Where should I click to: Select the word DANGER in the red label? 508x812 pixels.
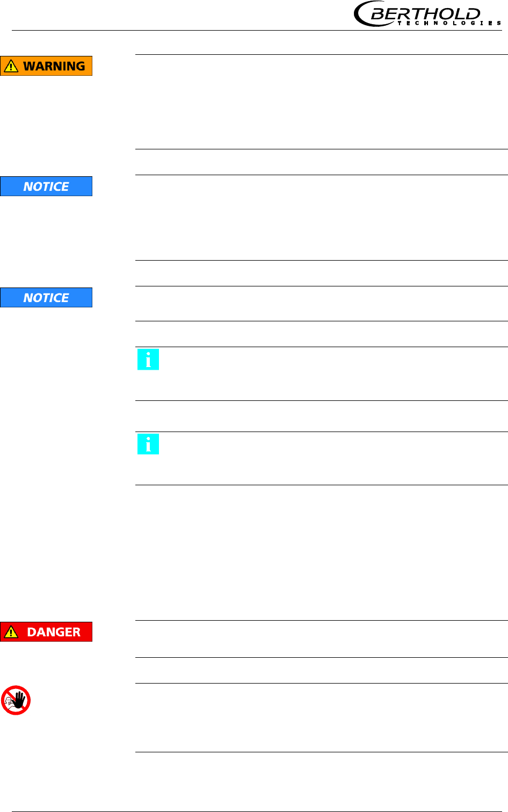(54, 632)
